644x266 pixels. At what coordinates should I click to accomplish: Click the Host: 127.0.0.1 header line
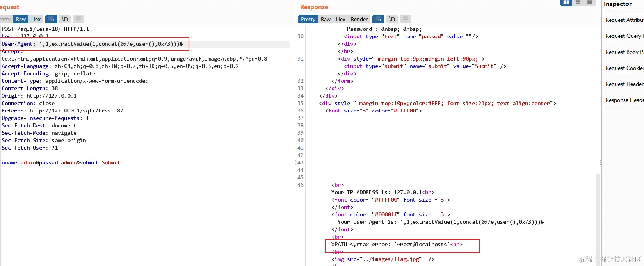25,36
